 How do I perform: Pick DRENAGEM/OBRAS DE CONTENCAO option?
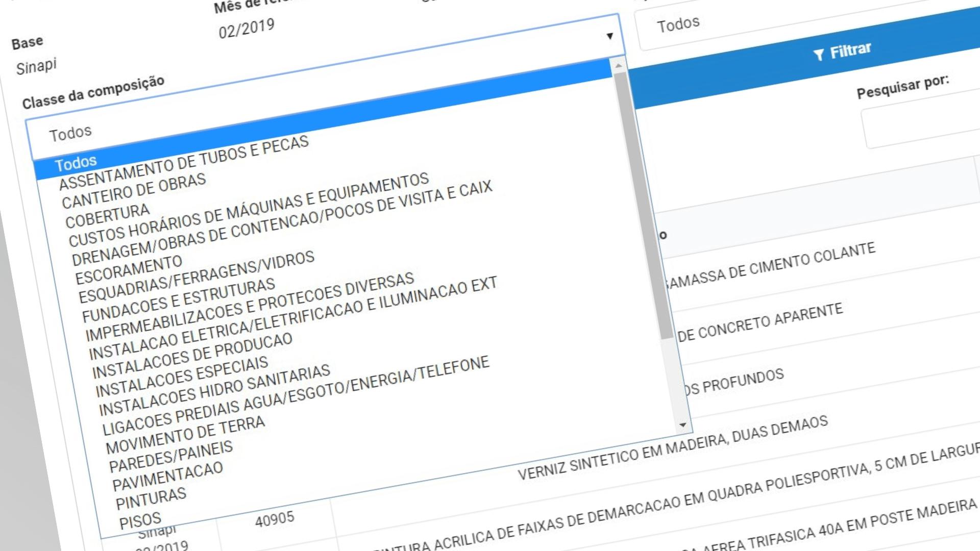coord(282,223)
